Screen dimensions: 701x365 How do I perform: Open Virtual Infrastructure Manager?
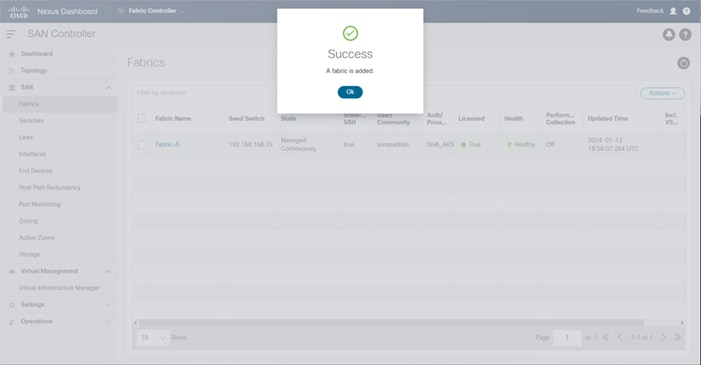[59, 288]
